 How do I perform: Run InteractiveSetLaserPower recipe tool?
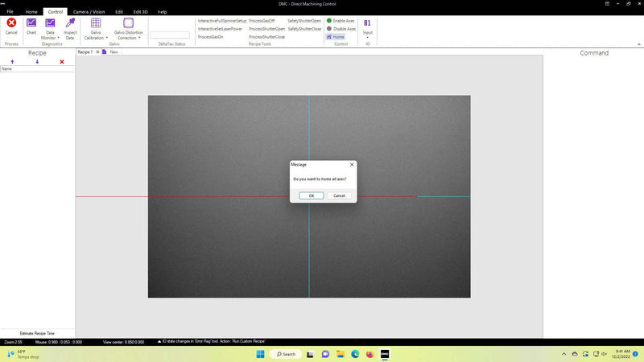pos(220,29)
